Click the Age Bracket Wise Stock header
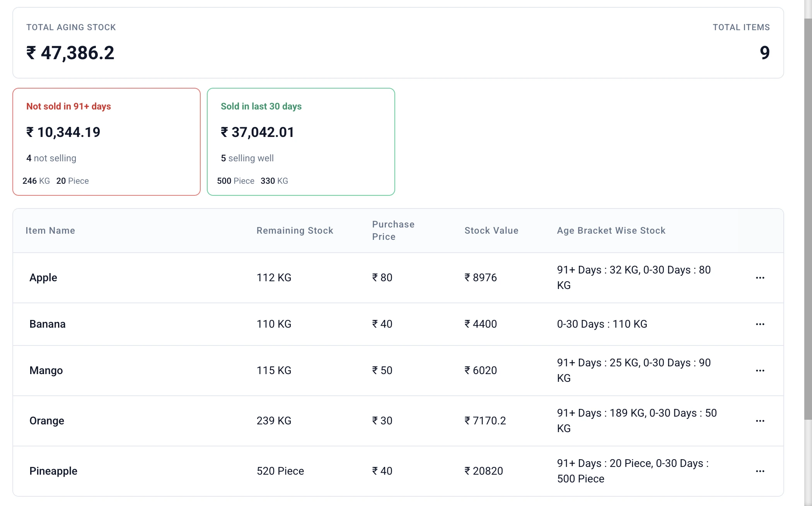Viewport: 812px width, 506px height. [611, 231]
